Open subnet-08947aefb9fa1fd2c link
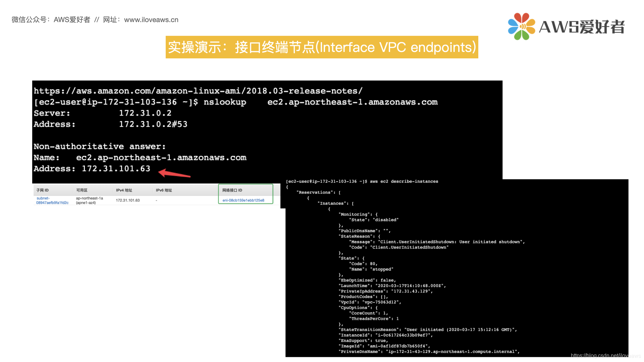The width and height of the screenshot is (644, 362). (x=52, y=200)
